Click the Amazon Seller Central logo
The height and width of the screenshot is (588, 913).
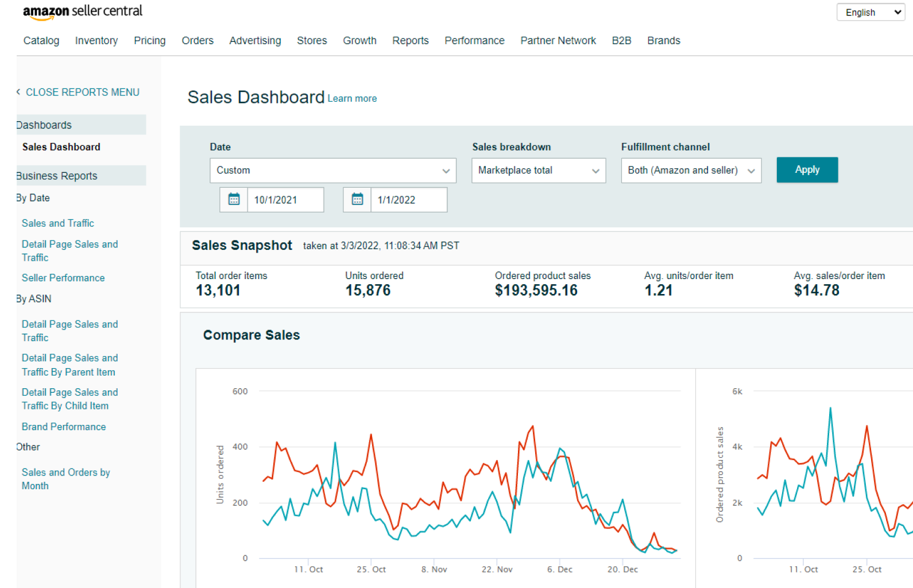83,12
